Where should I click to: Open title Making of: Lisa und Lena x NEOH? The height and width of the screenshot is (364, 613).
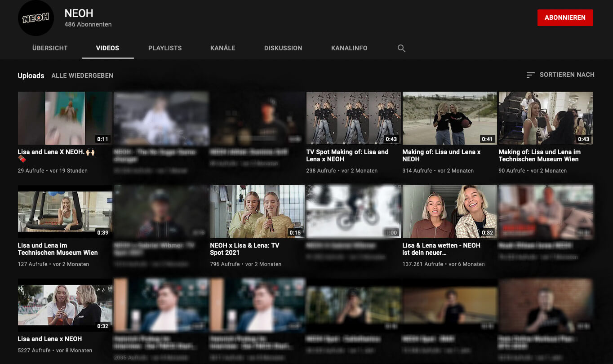[441, 155]
